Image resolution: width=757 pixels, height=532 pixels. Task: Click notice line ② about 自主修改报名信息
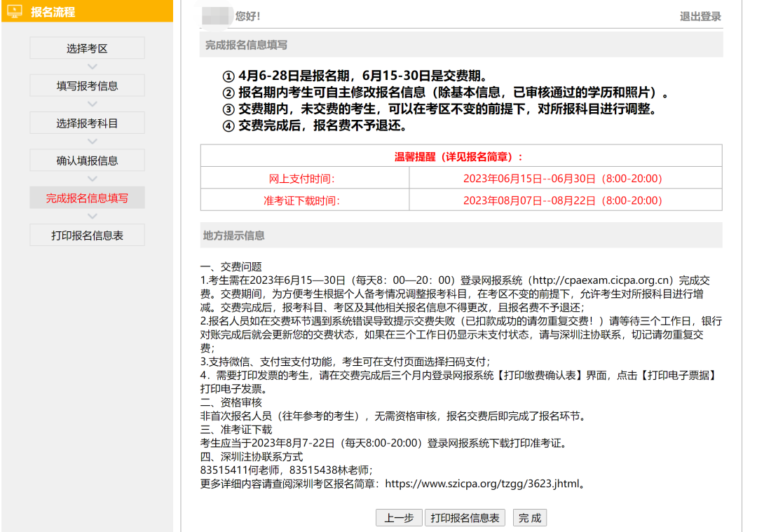point(446,93)
